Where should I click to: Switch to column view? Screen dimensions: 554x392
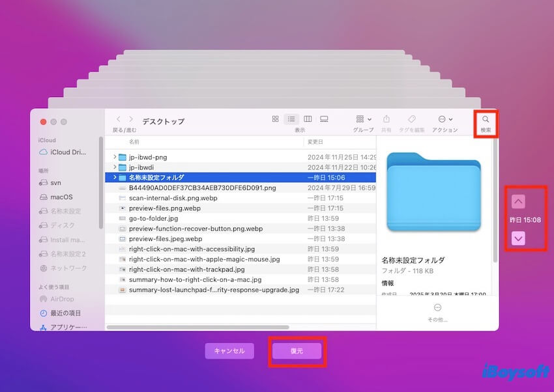(308, 119)
